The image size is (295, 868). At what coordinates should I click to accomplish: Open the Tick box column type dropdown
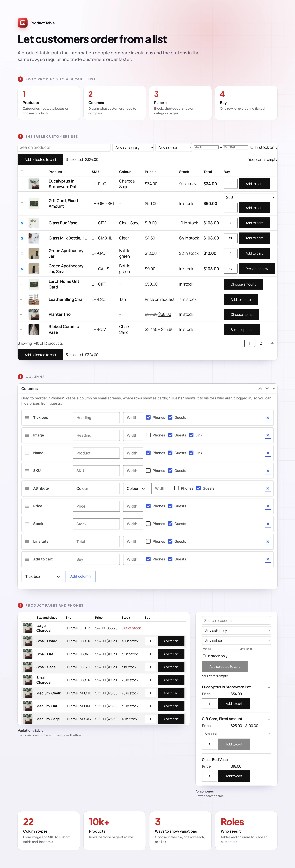(x=42, y=576)
